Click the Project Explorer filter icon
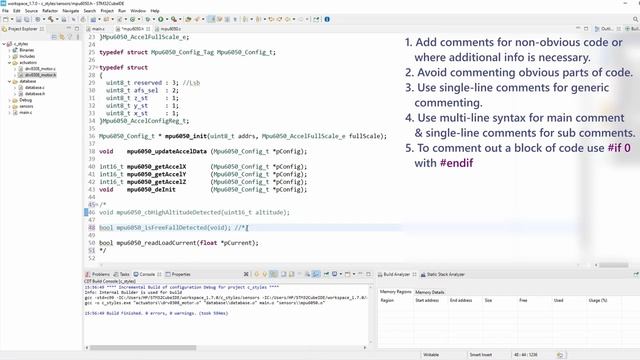 click(70, 37)
